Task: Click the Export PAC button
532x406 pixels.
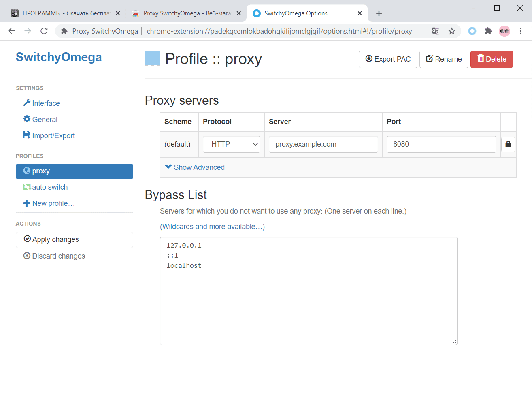Action: click(x=388, y=59)
